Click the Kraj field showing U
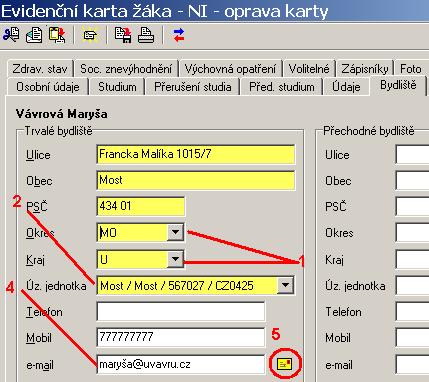The height and width of the screenshot is (382, 429). (132, 259)
